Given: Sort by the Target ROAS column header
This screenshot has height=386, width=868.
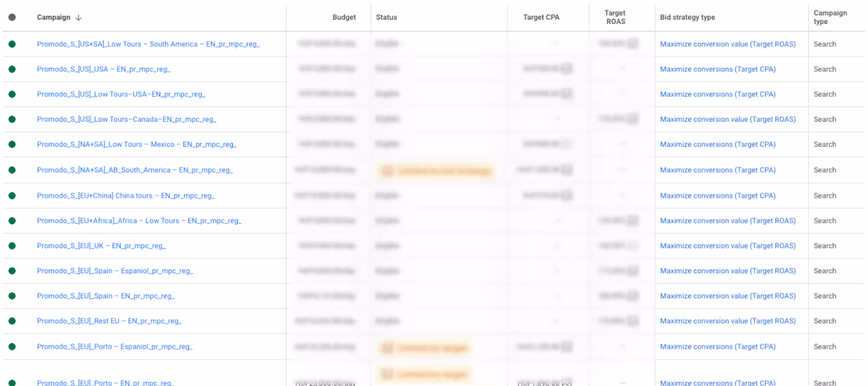Looking at the screenshot, I should click(x=615, y=17).
